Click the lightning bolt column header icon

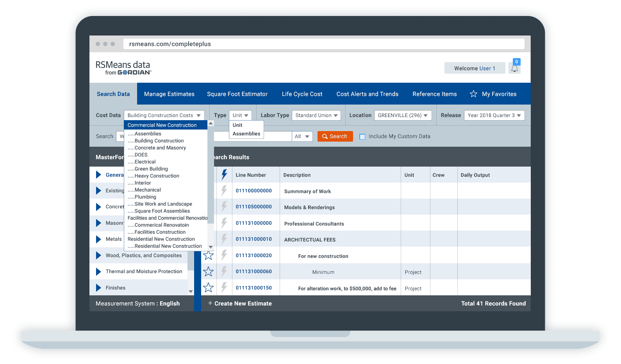click(224, 174)
